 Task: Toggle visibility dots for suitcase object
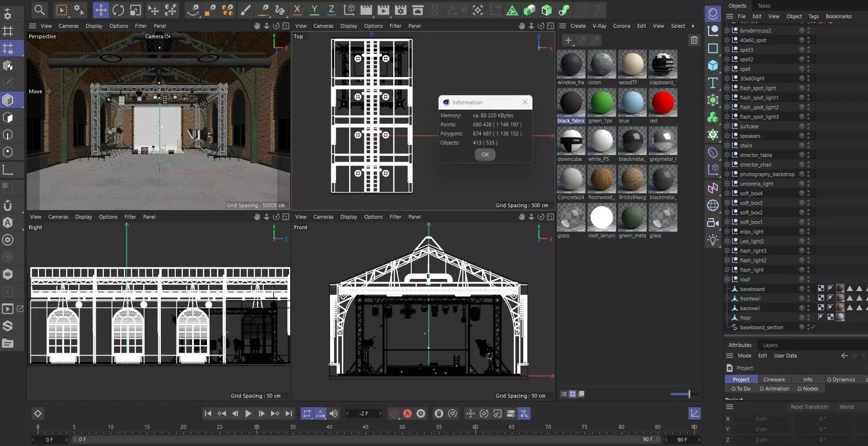pos(809,126)
